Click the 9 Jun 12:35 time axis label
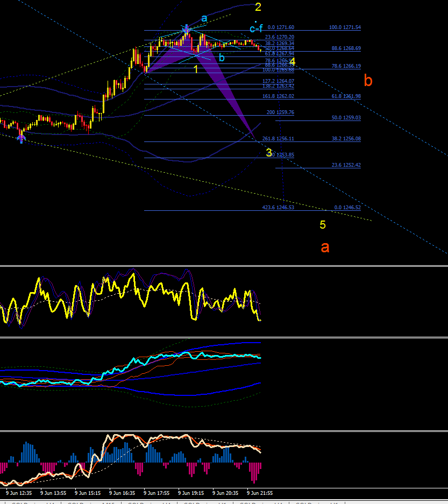The image size is (448, 504). (19, 493)
